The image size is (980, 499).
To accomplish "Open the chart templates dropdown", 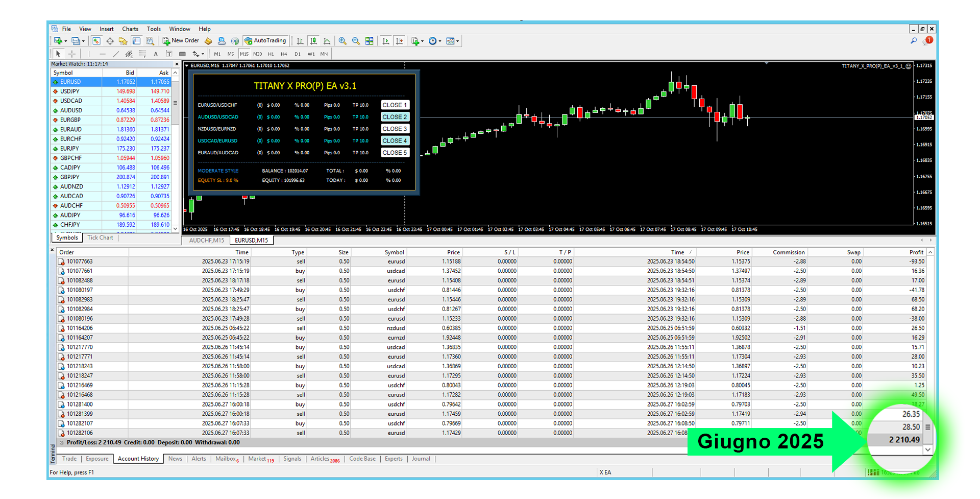I will coord(452,41).
